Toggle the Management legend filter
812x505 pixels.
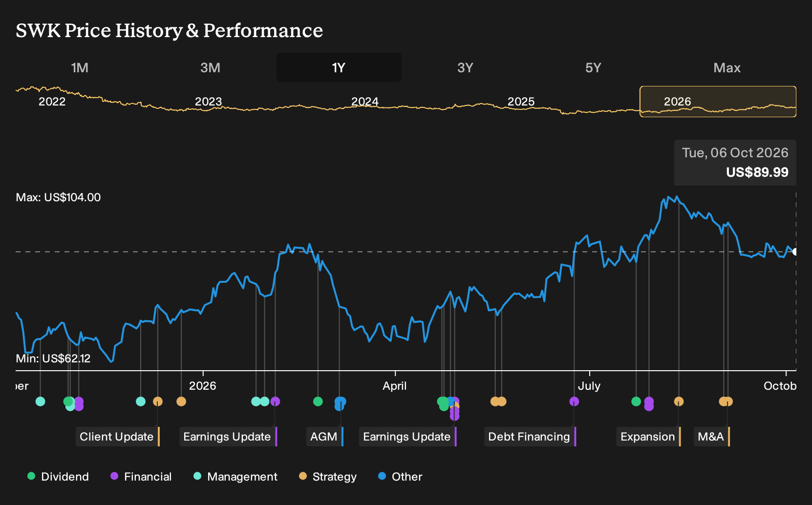[235, 477]
